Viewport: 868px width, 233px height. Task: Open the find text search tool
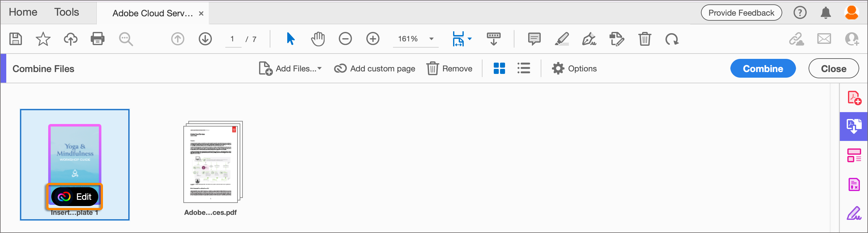(126, 39)
